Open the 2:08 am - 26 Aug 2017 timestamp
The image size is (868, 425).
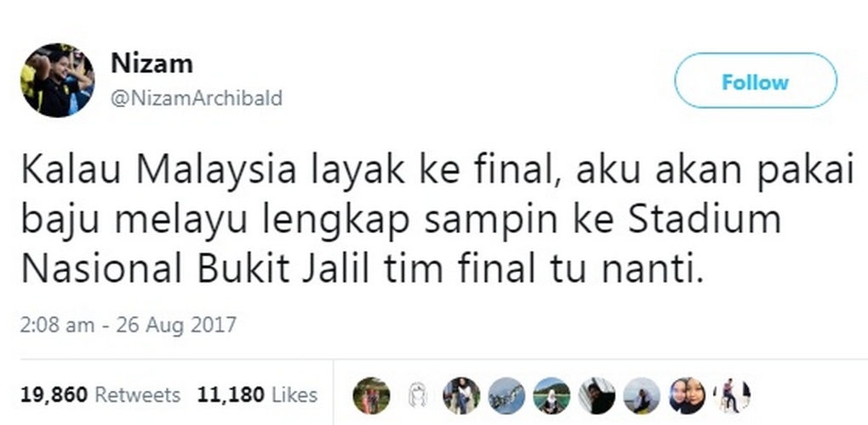[128, 325]
